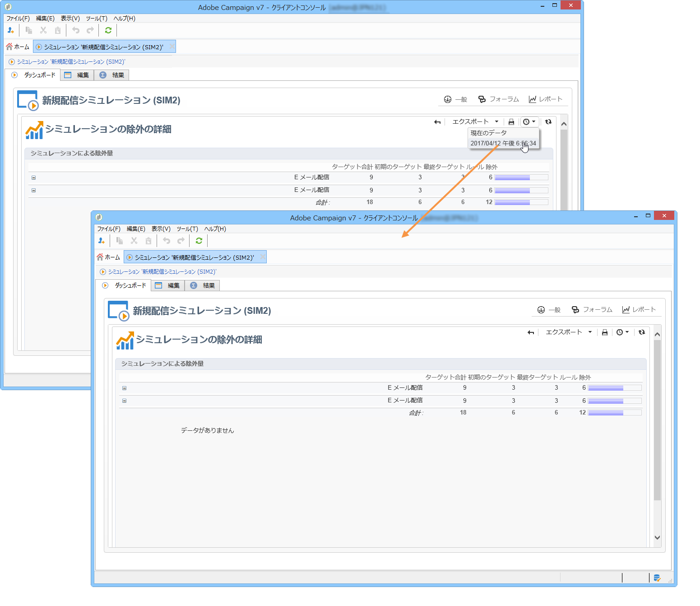
Task: Click the scroll down arrow in front window
Action: tap(657, 538)
